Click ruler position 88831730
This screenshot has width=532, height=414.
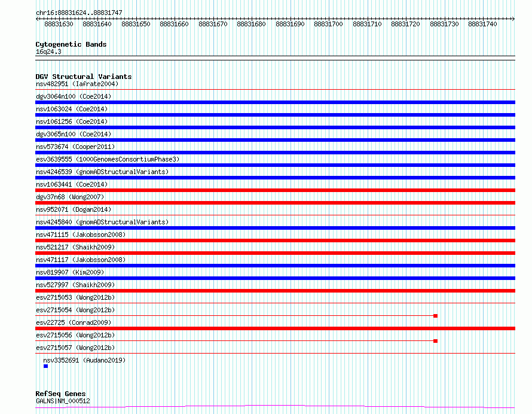tap(444, 24)
